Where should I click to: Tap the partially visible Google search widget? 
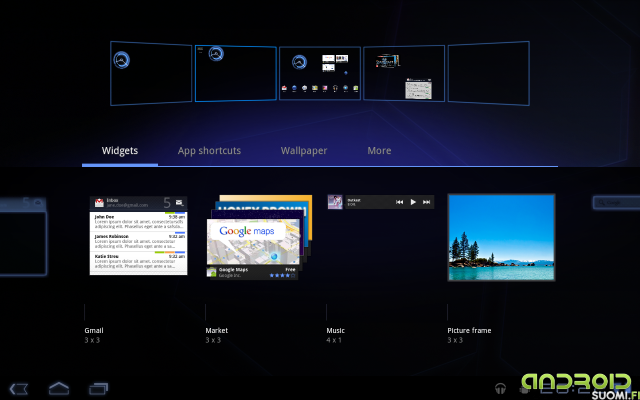(616, 202)
